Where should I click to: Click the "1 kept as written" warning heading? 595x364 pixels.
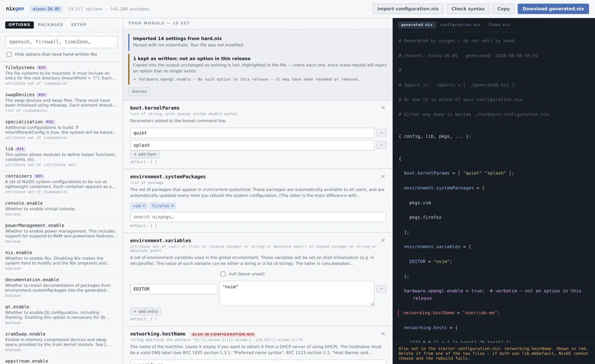click(192, 58)
